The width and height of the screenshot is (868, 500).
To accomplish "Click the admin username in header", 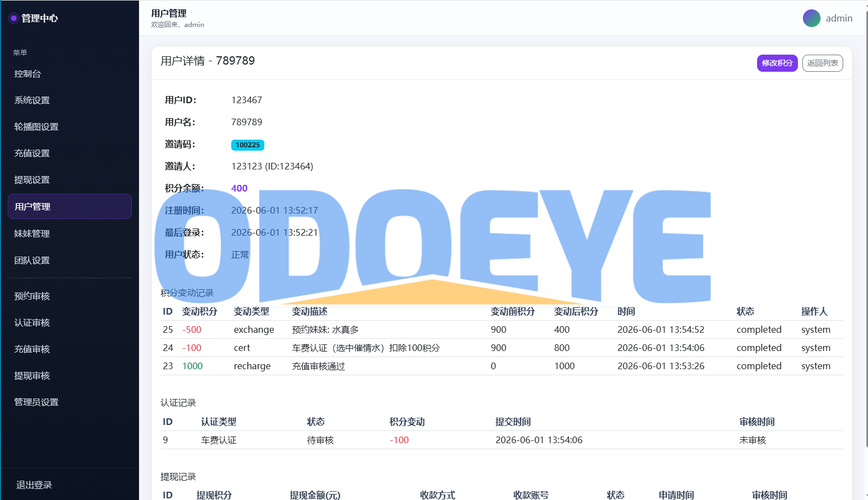I will 839,18.
